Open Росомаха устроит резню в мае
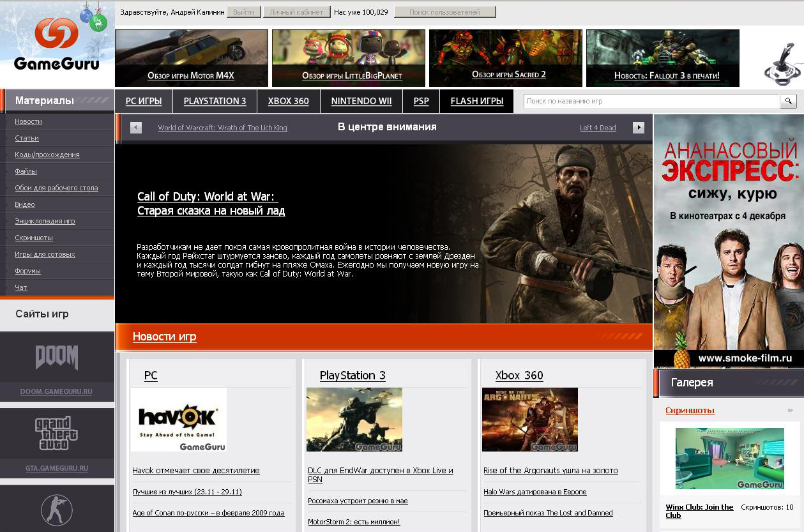The image size is (804, 532). 358,501
